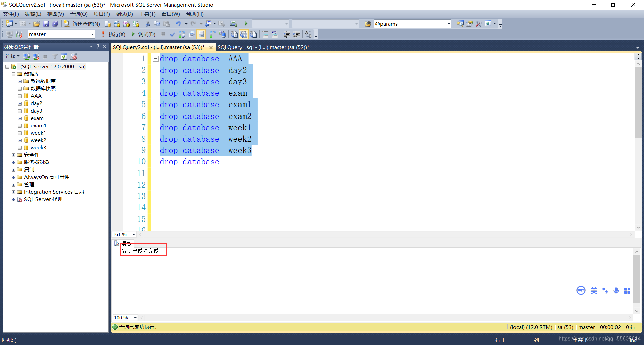Open the active documents list arrow
Image resolution: width=644 pixels, height=345 pixels.
click(637, 47)
